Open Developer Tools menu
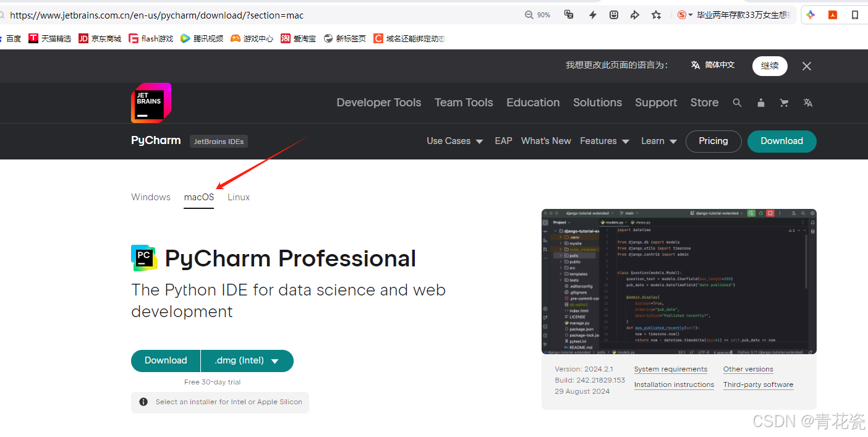The width and height of the screenshot is (868, 437). (379, 103)
